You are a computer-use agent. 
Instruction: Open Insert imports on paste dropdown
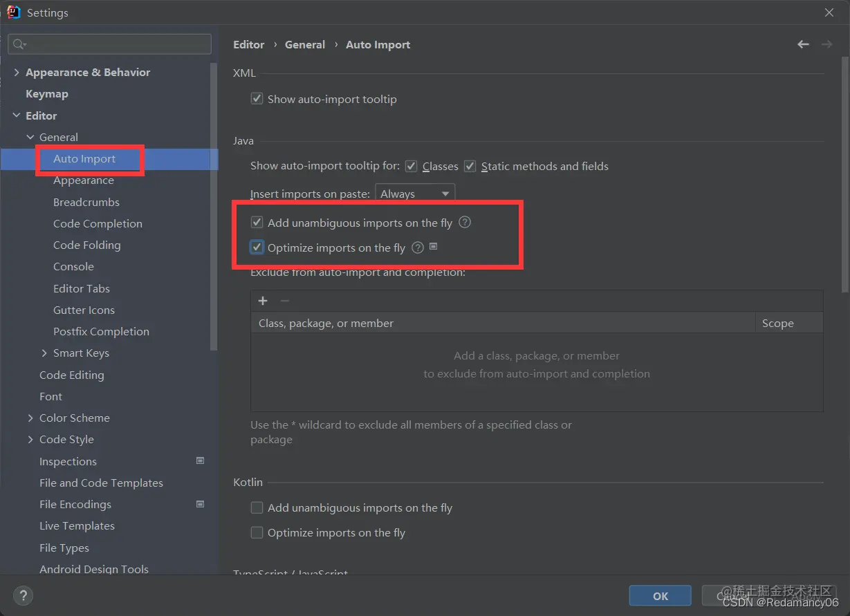click(x=415, y=194)
